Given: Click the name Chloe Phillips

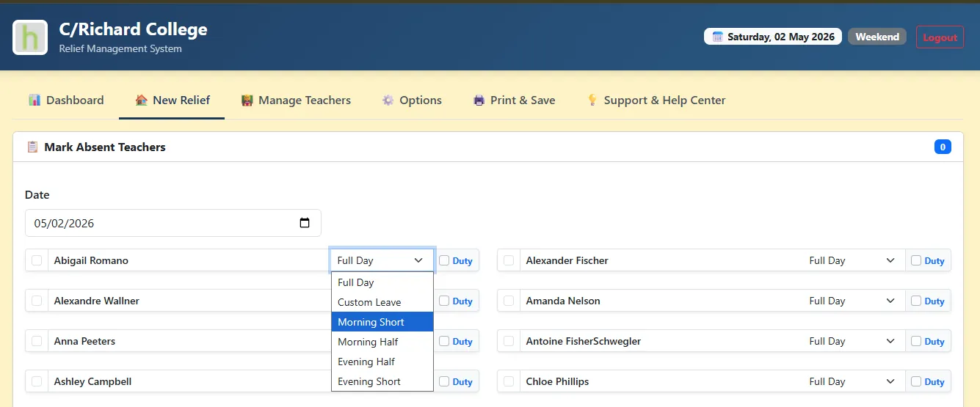Looking at the screenshot, I should click(x=557, y=381).
